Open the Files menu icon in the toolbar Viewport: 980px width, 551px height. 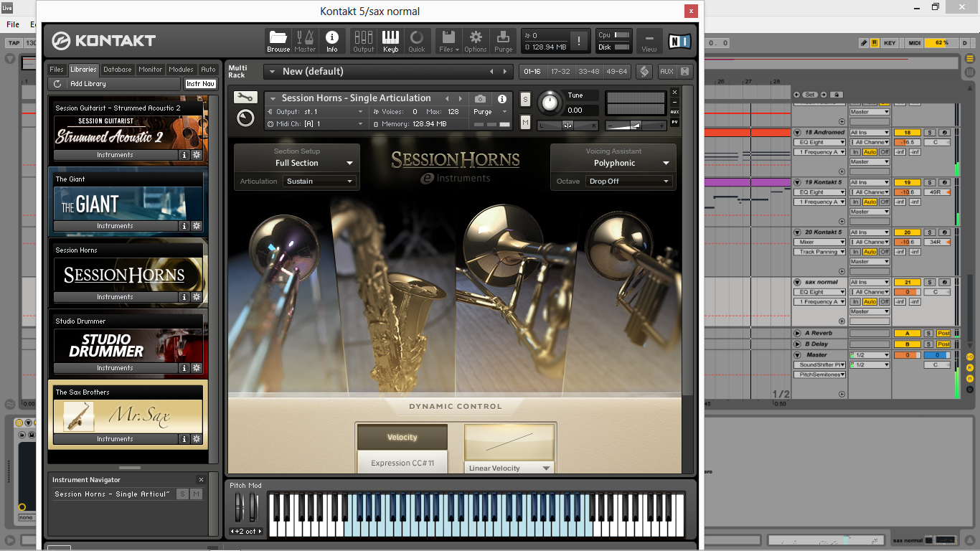pos(448,40)
